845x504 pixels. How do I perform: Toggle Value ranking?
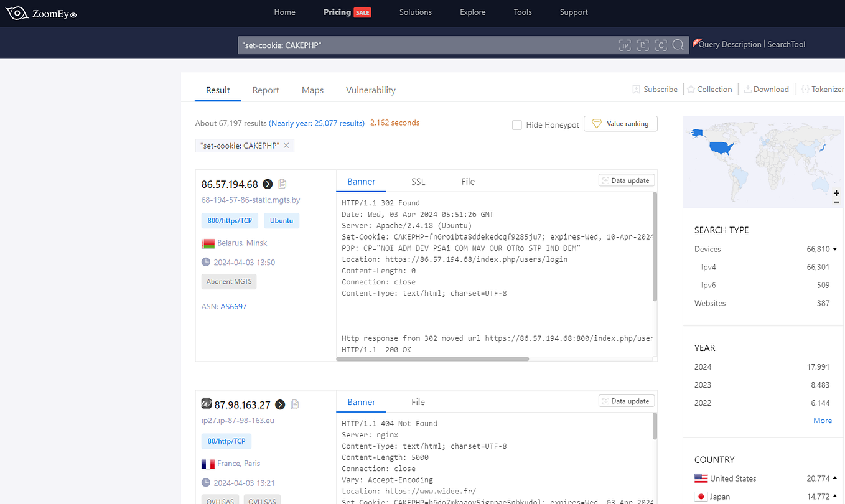coord(620,123)
